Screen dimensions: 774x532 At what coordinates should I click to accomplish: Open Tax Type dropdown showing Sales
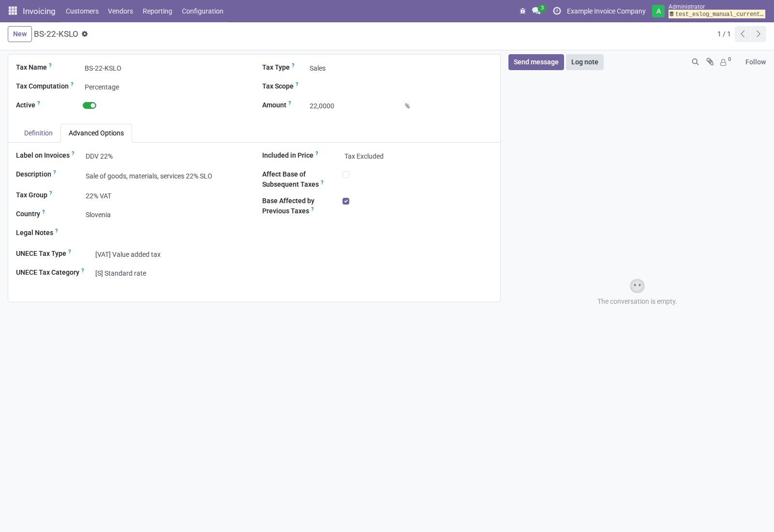(x=400, y=68)
